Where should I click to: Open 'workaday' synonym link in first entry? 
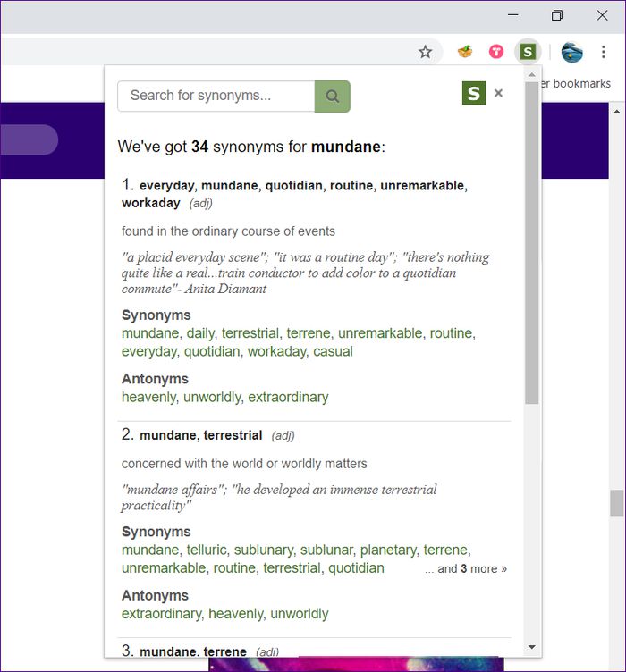pos(277,351)
